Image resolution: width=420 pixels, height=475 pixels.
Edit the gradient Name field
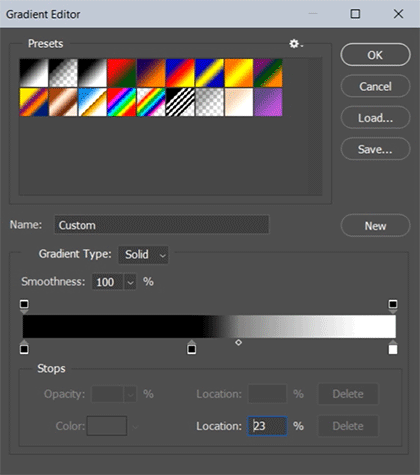(x=162, y=225)
